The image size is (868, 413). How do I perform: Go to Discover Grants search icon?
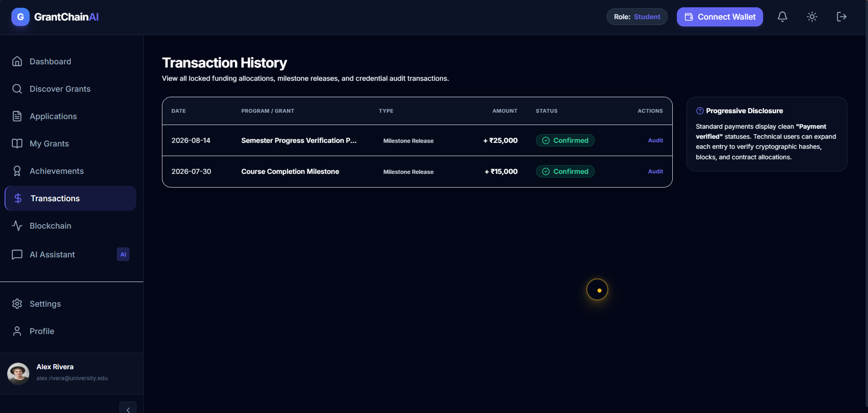(x=17, y=89)
